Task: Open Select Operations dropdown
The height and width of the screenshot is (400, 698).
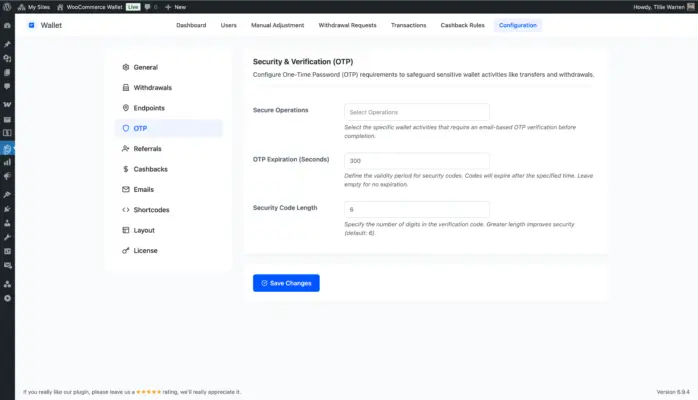Action: click(x=417, y=112)
